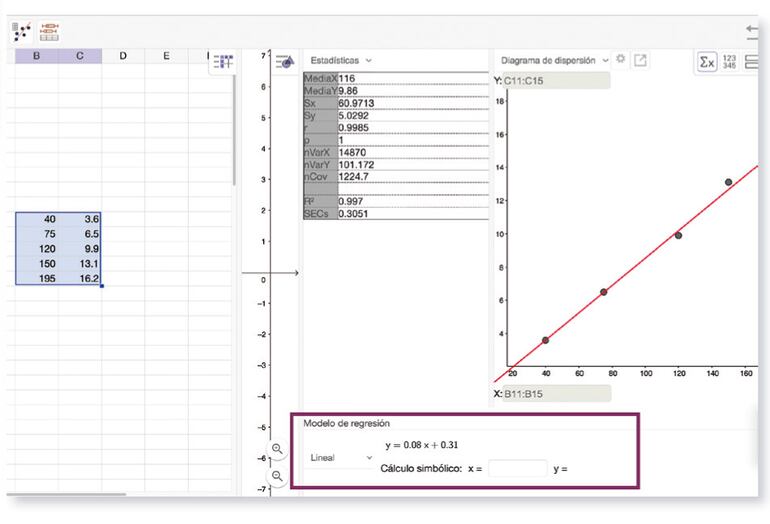Select the cell containing 75
The width and height of the screenshot is (770, 524).
point(37,234)
